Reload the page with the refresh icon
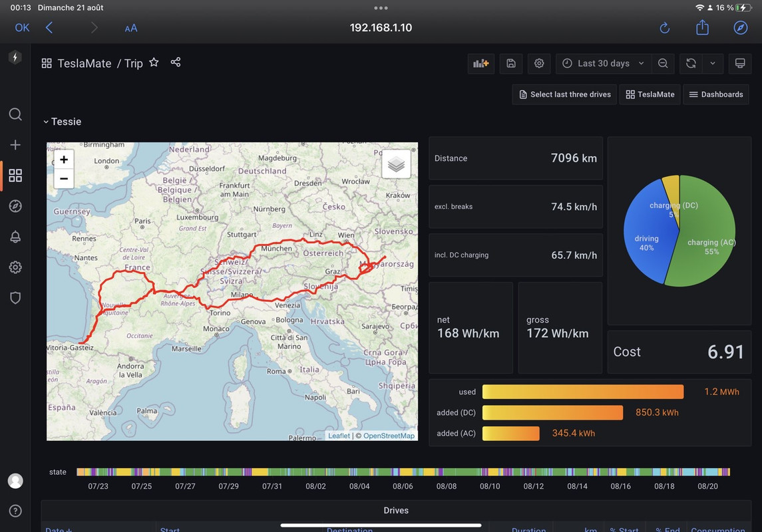 coord(664,28)
